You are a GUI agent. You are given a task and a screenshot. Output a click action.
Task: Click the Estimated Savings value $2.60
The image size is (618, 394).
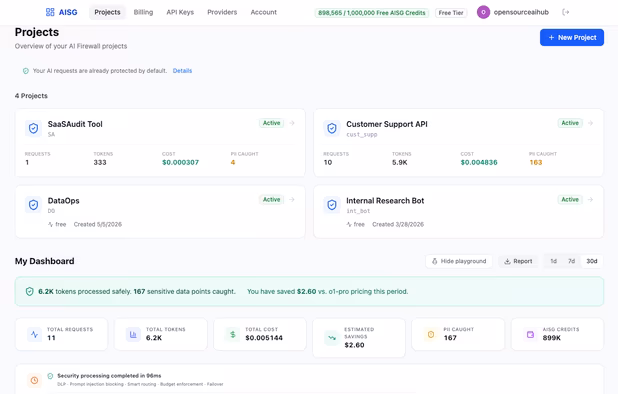[x=354, y=345]
